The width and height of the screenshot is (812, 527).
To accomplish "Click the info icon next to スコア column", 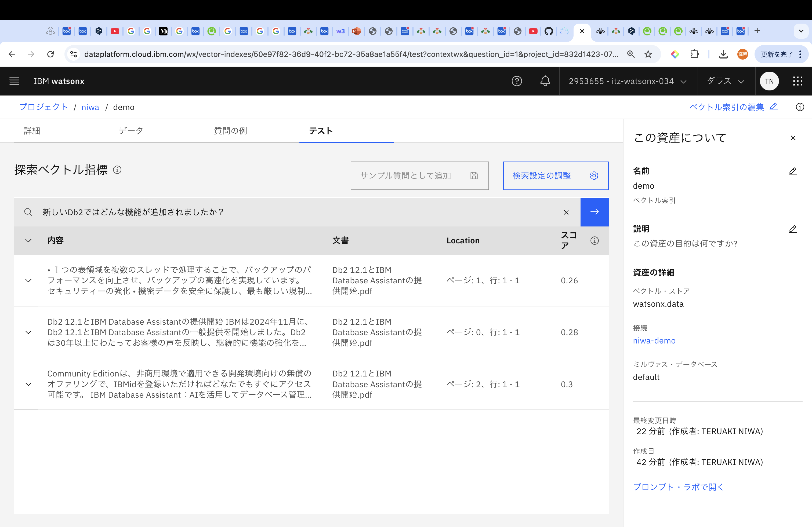I will (594, 241).
